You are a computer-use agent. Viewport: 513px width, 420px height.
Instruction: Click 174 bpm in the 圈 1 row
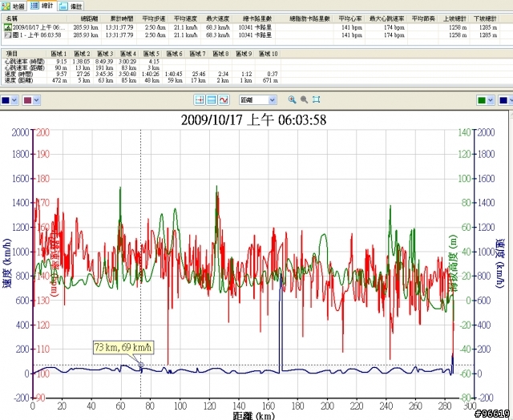pyautogui.click(x=394, y=35)
